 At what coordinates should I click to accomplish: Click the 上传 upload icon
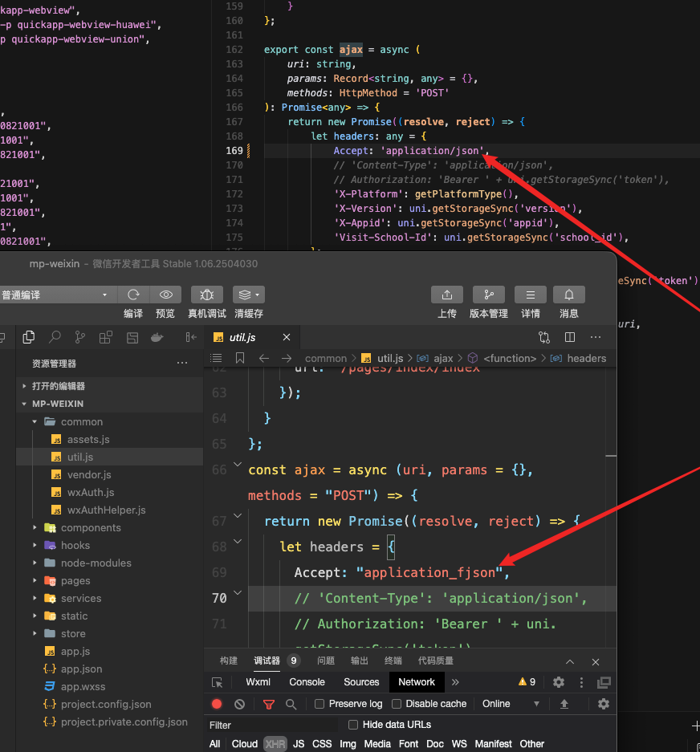tap(447, 295)
